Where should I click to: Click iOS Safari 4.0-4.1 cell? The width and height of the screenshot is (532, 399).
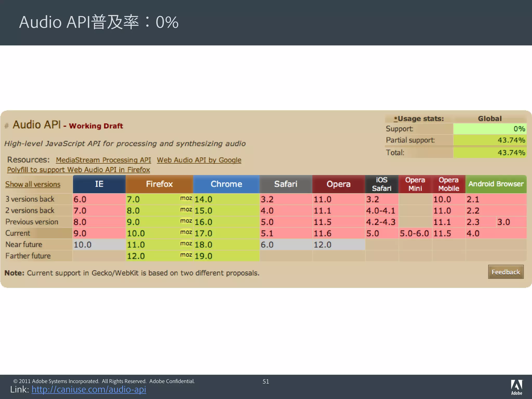point(382,211)
